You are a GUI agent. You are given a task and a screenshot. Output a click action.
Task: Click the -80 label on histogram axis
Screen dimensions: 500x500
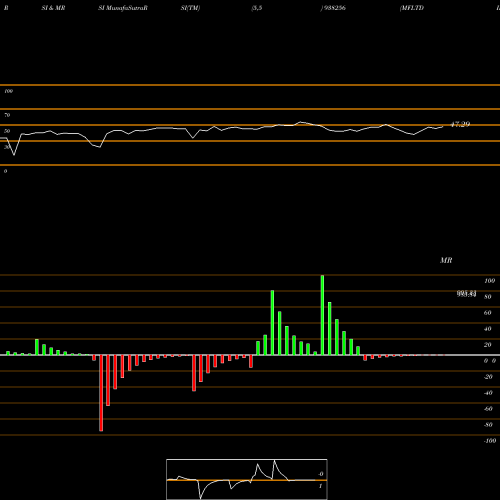pyautogui.click(x=488, y=425)
